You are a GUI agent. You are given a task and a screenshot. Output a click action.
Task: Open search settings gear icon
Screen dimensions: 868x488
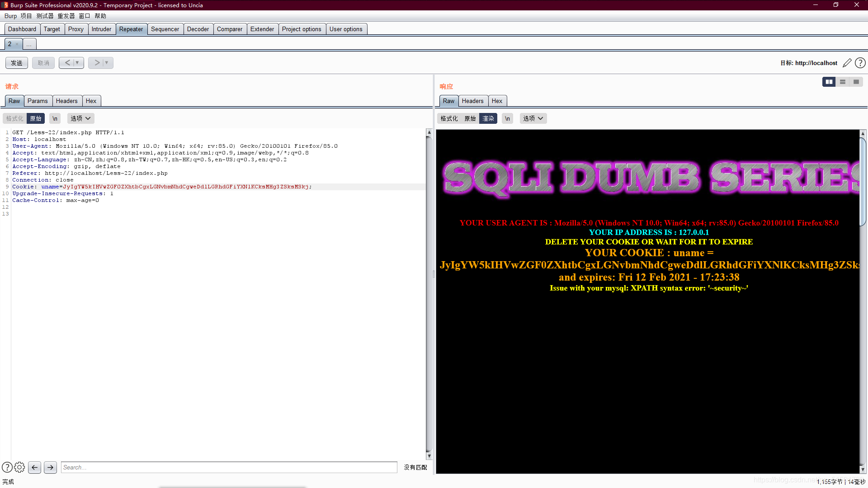[x=19, y=467]
